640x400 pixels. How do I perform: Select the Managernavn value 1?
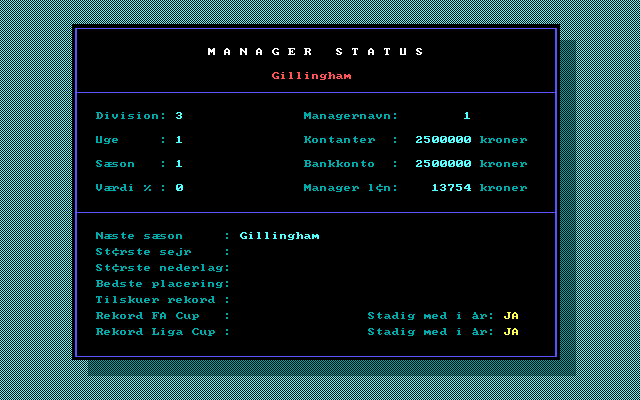click(467, 116)
